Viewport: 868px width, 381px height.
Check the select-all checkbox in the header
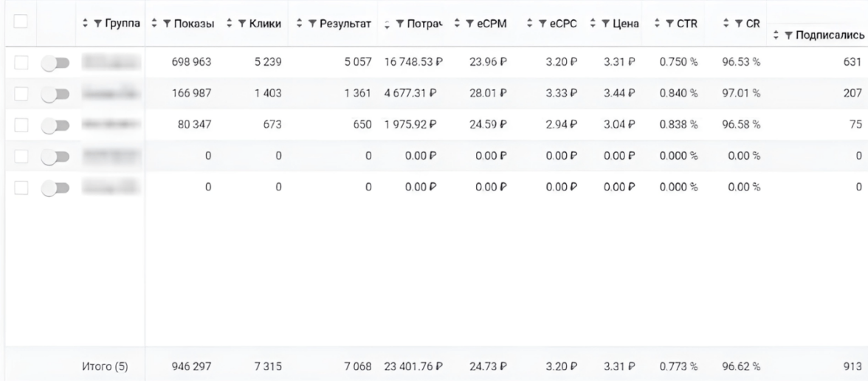(21, 22)
